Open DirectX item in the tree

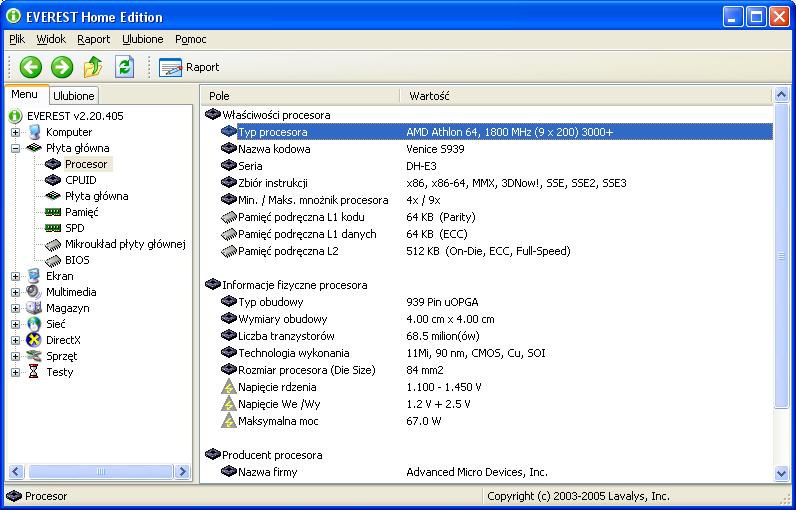tap(61, 340)
